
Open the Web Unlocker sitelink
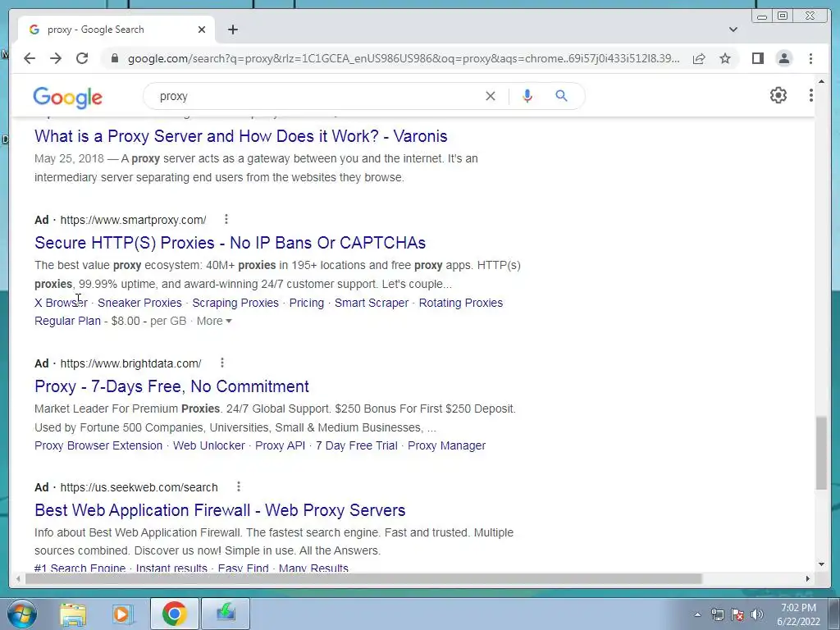(208, 445)
